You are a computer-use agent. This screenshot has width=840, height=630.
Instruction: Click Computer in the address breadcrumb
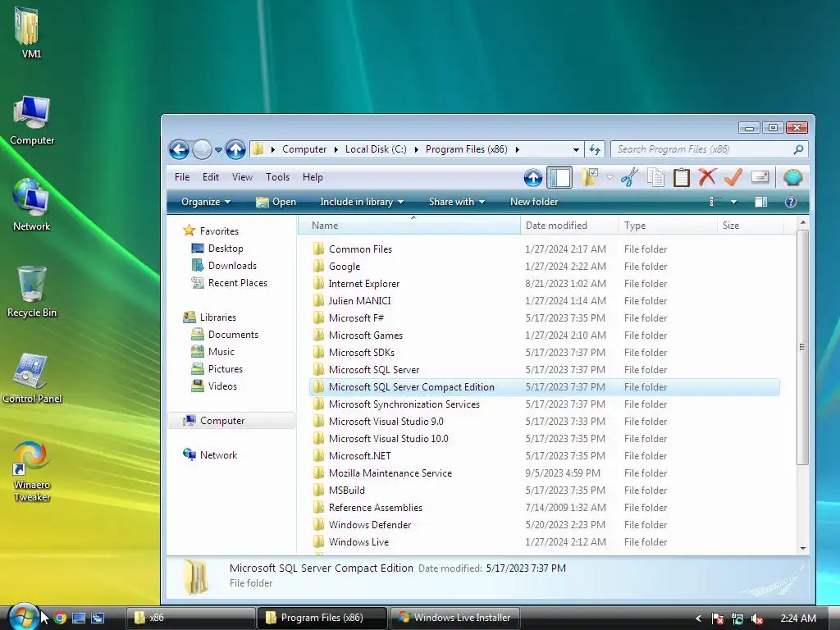pos(304,149)
